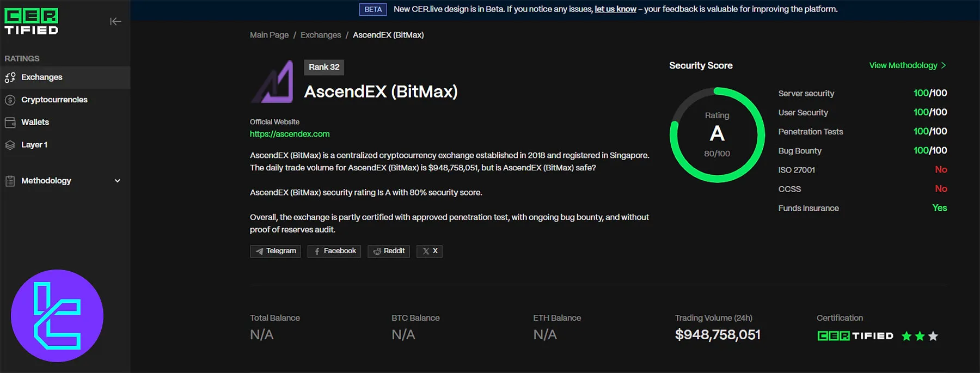The height and width of the screenshot is (373, 980).
Task: Click the AscendEX purple logo
Action: click(272, 82)
